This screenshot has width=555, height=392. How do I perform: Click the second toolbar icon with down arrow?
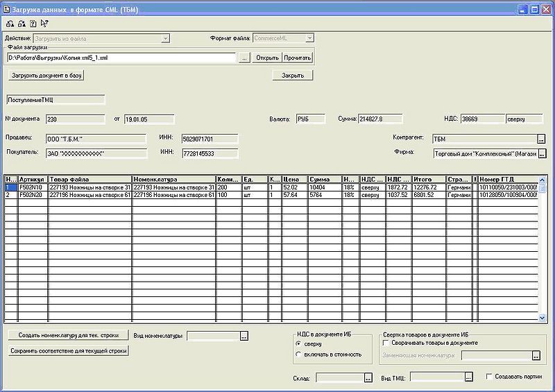click(x=21, y=24)
